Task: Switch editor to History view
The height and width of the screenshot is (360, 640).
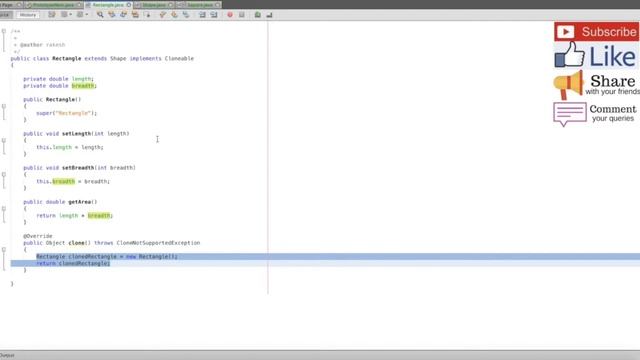Action: [x=28, y=15]
